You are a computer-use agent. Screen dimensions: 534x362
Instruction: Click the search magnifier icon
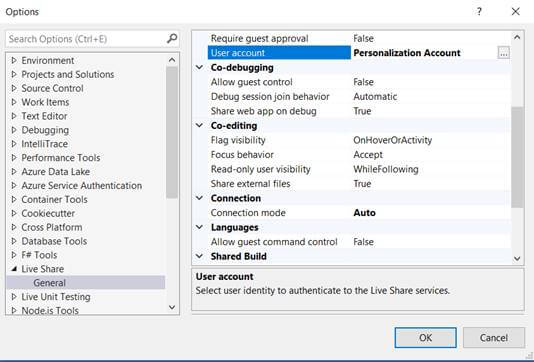[x=172, y=38]
